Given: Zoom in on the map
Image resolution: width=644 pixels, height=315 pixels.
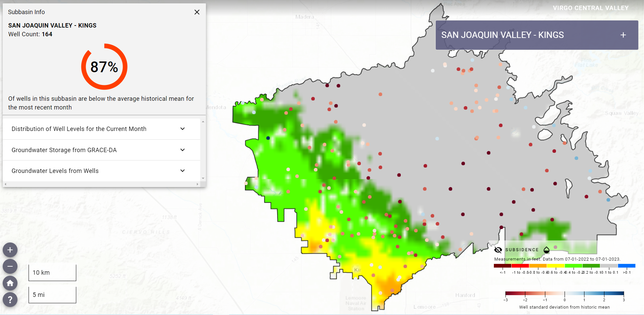Looking at the screenshot, I should 10,250.
